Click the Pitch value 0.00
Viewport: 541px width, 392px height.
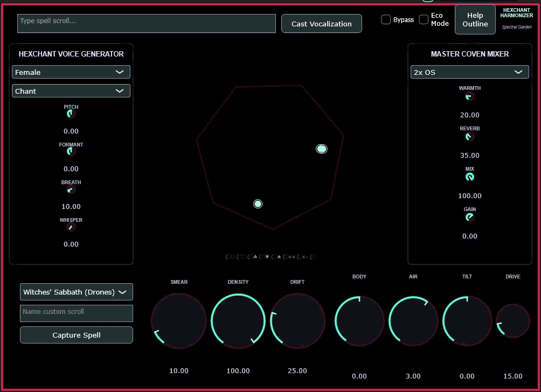click(71, 131)
